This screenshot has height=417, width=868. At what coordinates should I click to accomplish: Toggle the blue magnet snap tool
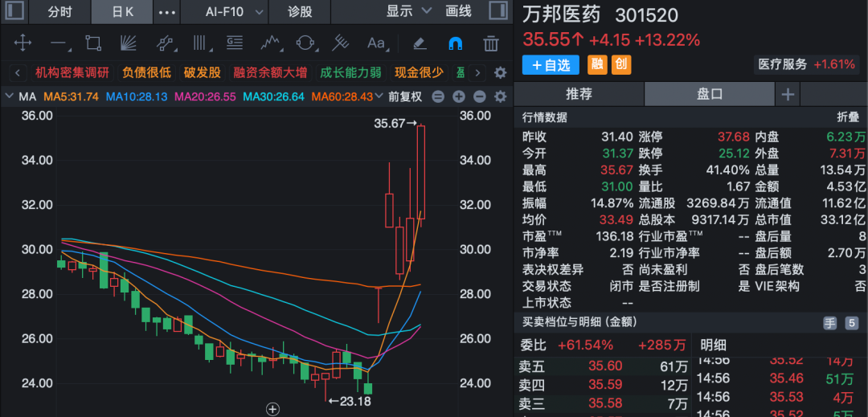tap(455, 43)
